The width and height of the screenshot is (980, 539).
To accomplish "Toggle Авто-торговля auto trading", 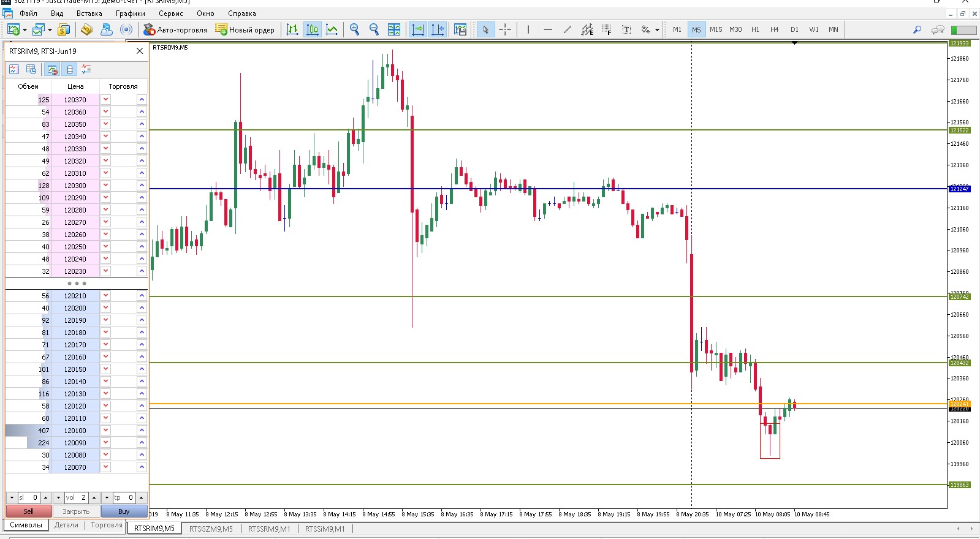I will click(x=175, y=29).
